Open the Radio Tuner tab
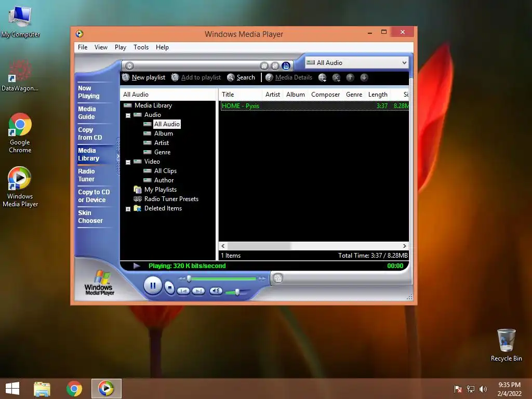Viewport: 532px width, 399px height. 86,175
